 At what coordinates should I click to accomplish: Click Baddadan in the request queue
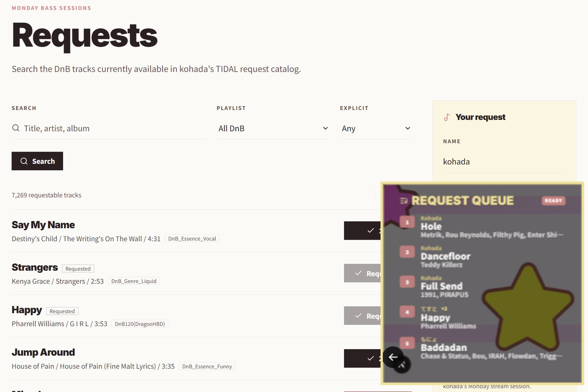(444, 348)
